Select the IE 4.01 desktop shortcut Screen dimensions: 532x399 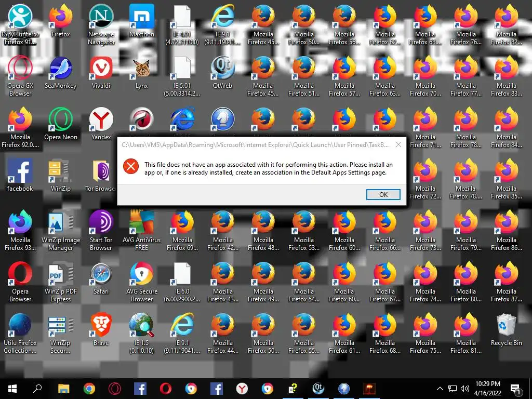pos(182,25)
